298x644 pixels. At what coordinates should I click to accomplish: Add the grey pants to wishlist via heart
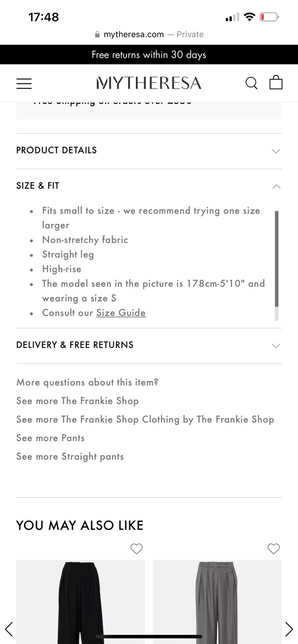coord(273,549)
